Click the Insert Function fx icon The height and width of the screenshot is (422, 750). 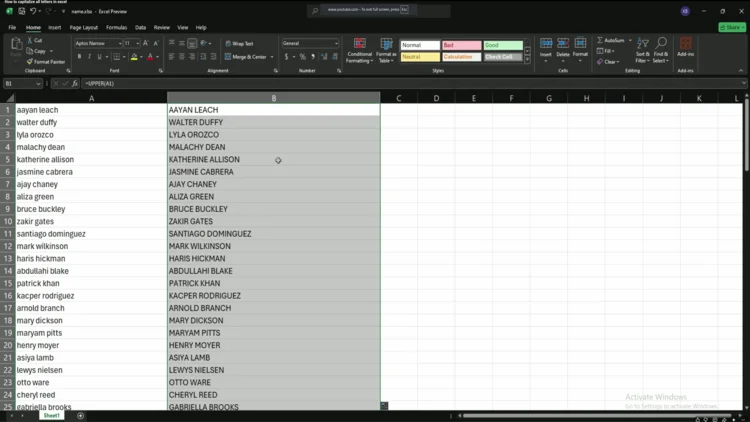coord(75,84)
